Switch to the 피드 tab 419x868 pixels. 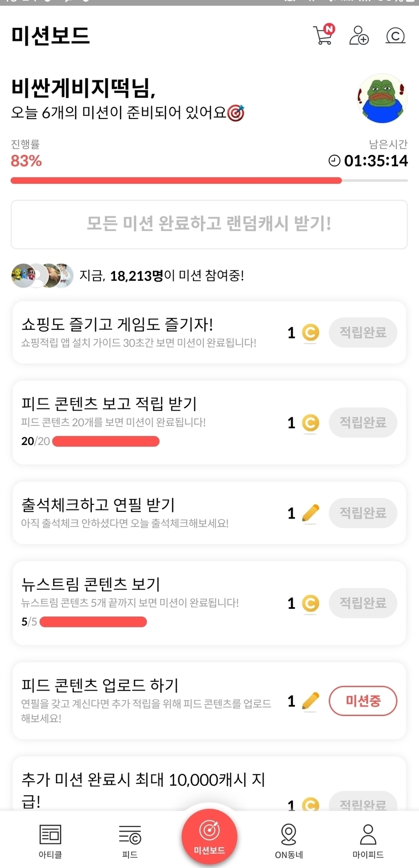coord(130,840)
